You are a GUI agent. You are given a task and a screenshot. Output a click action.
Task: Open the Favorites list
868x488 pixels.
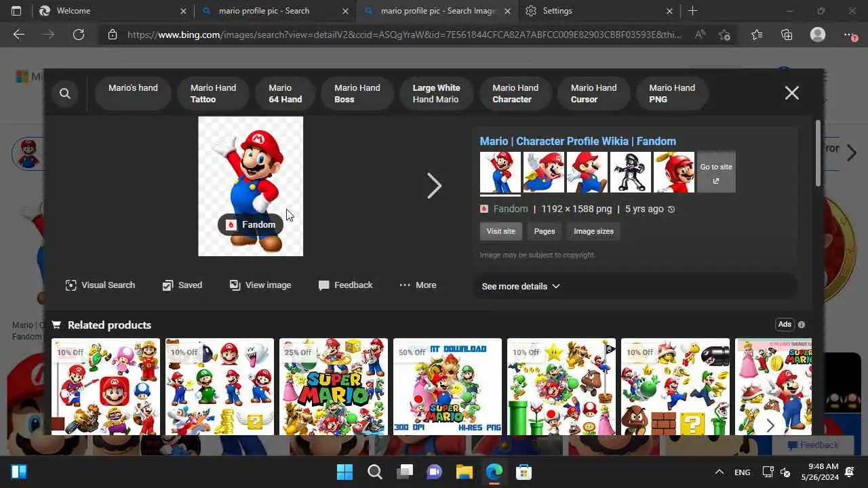point(757,35)
